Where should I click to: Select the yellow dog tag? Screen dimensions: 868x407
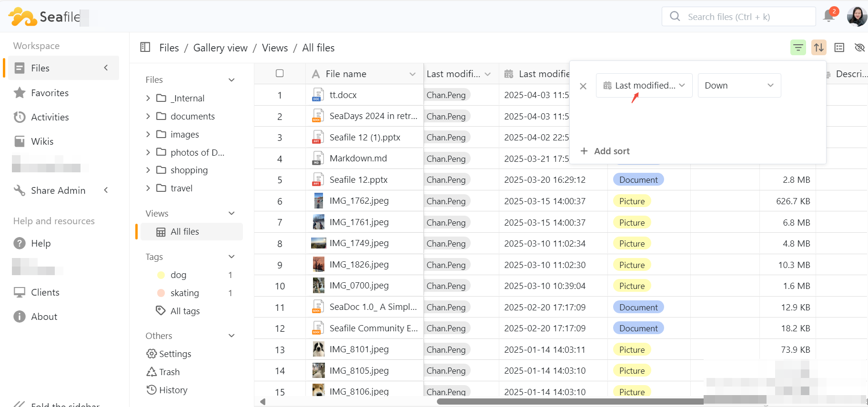[x=178, y=275]
